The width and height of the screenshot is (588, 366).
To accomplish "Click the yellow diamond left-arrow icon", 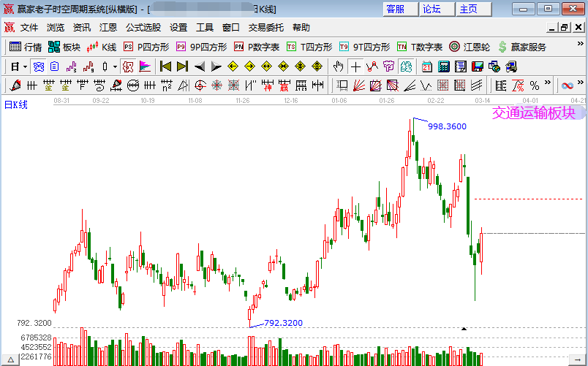I will (233, 66).
